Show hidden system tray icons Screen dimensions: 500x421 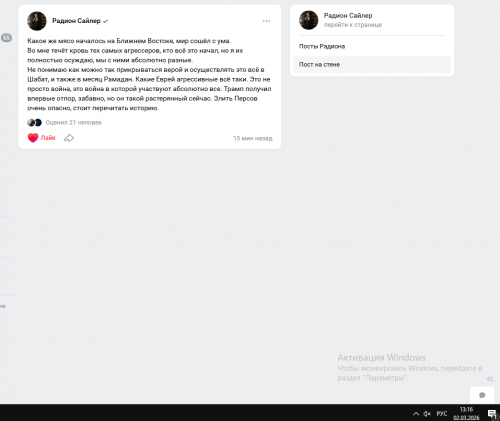pyautogui.click(x=416, y=414)
